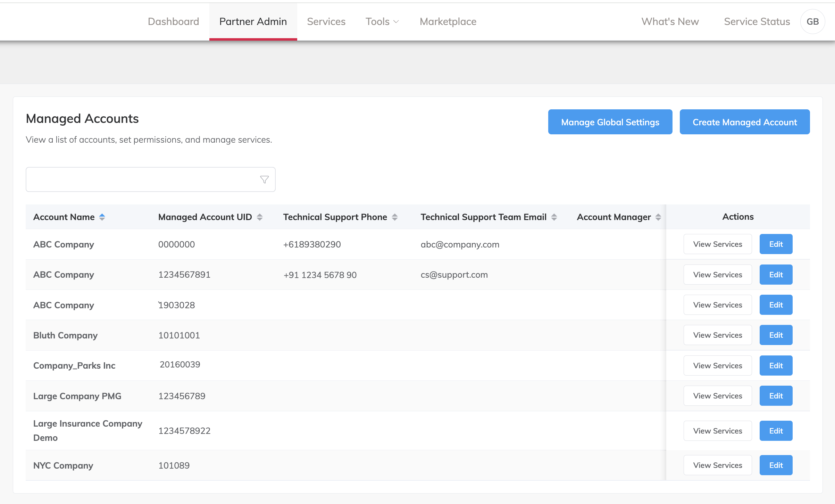835x504 pixels.
Task: Sort by Technical Support Team Email arrows
Action: pos(554,217)
